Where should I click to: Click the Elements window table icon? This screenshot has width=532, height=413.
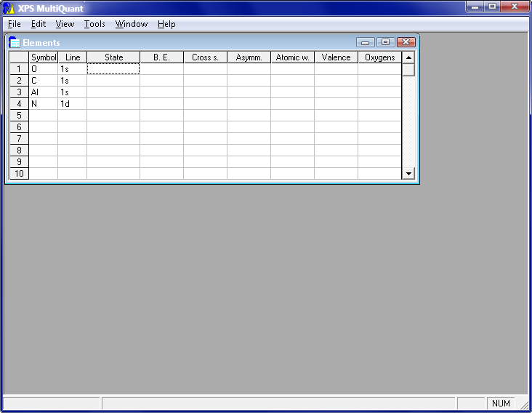[x=14, y=43]
